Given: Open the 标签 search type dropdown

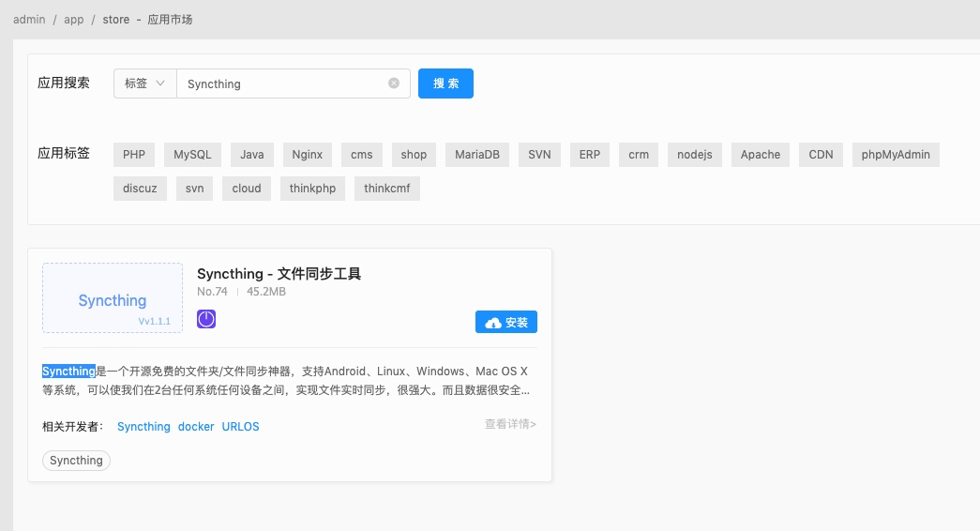Looking at the screenshot, I should click(x=145, y=83).
